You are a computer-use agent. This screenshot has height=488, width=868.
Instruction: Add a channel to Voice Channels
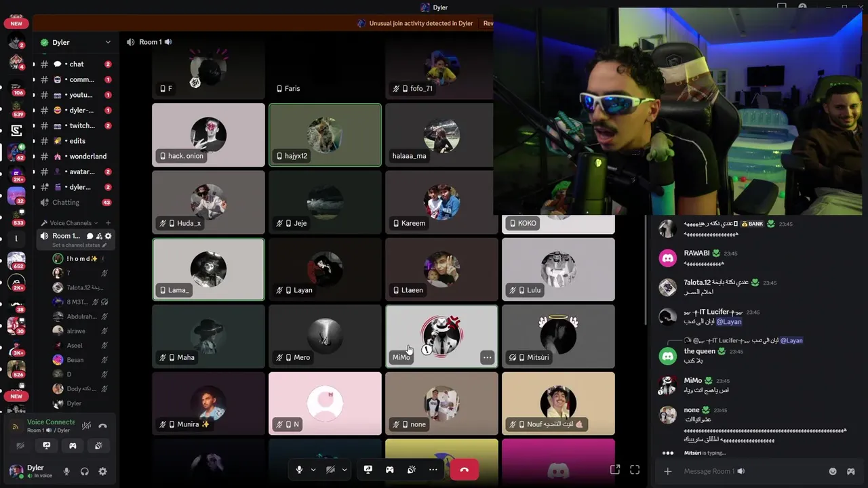point(108,223)
